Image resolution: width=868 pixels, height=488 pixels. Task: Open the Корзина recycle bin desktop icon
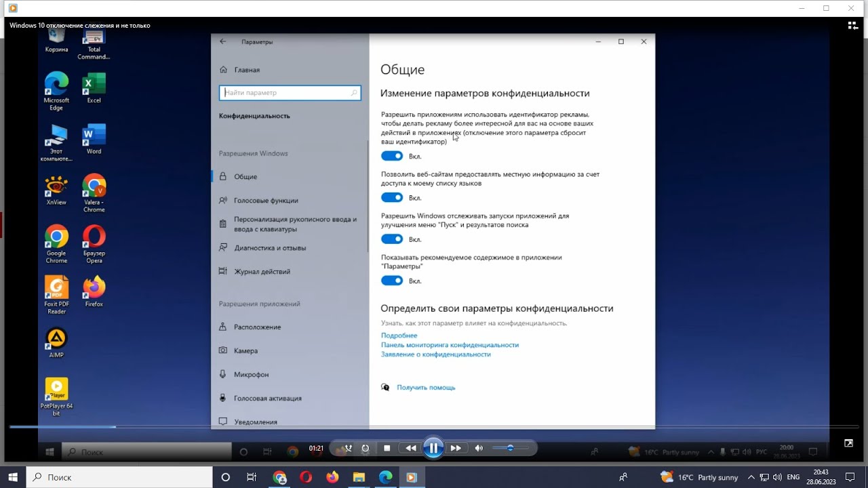[x=56, y=41]
